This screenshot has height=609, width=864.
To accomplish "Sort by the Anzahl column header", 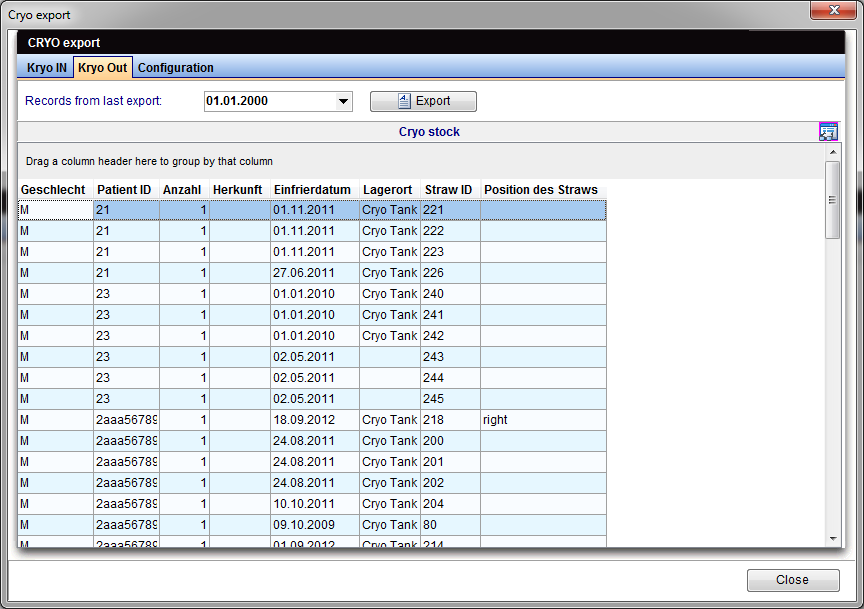I will click(185, 190).
